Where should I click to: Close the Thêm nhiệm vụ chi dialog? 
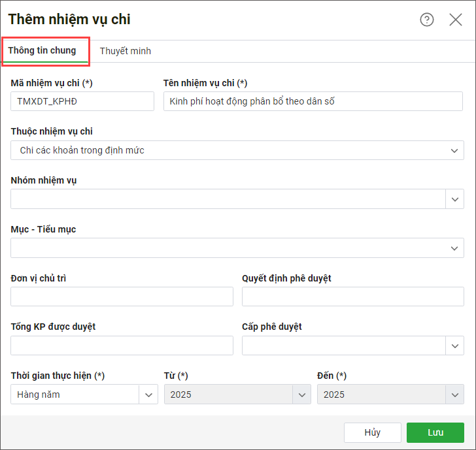coord(456,20)
